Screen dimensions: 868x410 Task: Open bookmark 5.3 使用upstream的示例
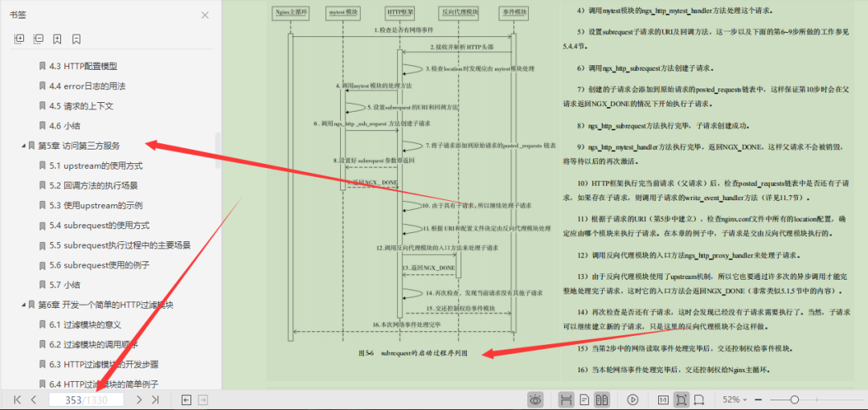[x=96, y=206]
